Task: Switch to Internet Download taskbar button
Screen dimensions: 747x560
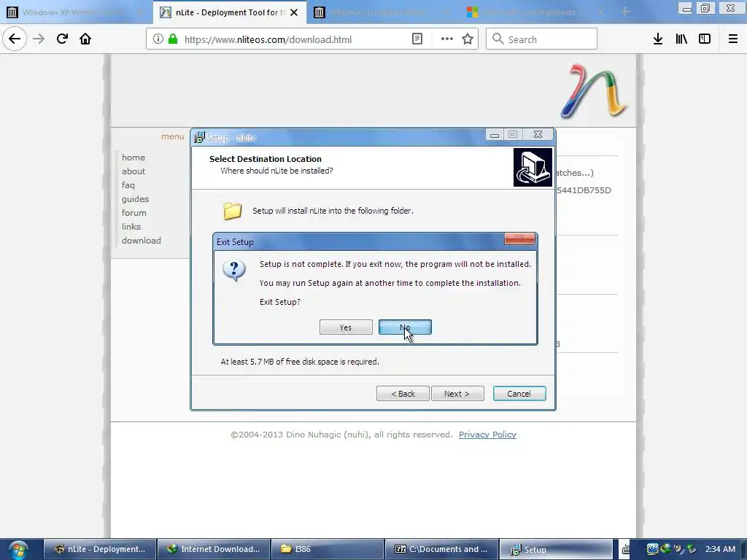Action: [x=214, y=549]
